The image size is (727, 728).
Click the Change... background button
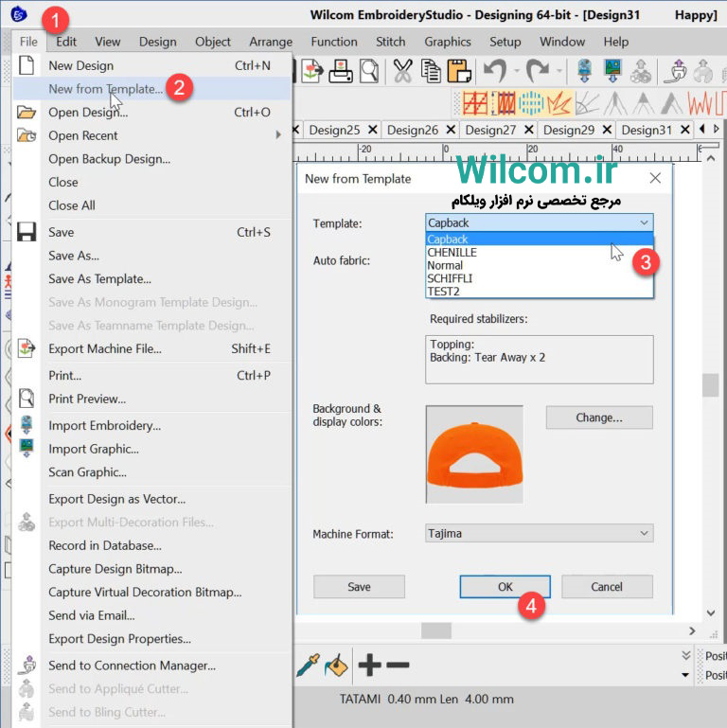(x=599, y=417)
